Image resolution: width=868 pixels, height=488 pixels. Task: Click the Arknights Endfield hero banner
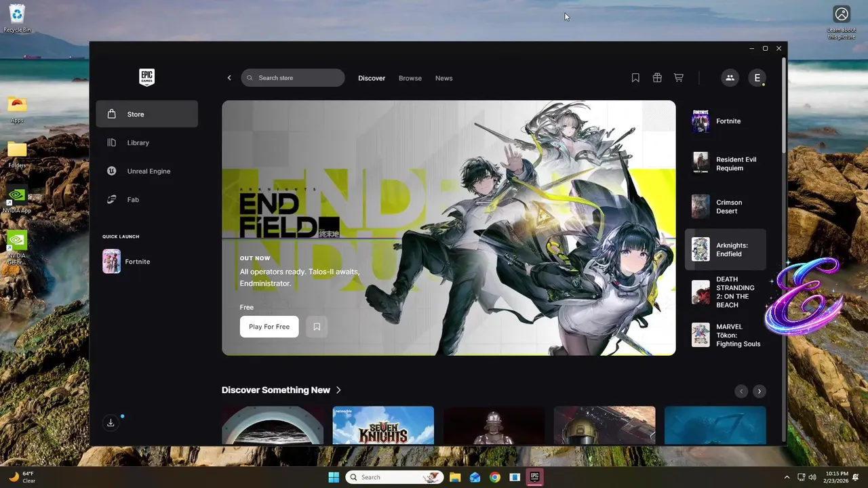tap(449, 228)
